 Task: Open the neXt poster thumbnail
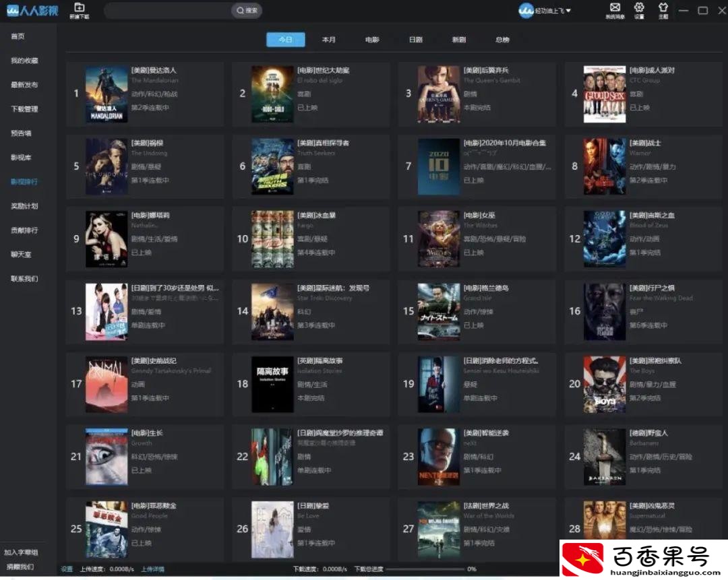(x=438, y=457)
